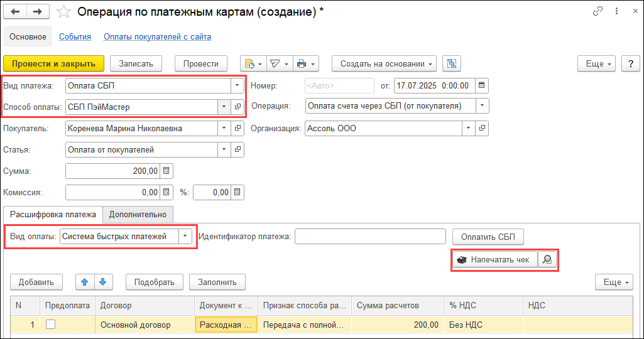Open Оплаты покупателей с сайта link
This screenshot has height=339, width=644.
point(157,36)
